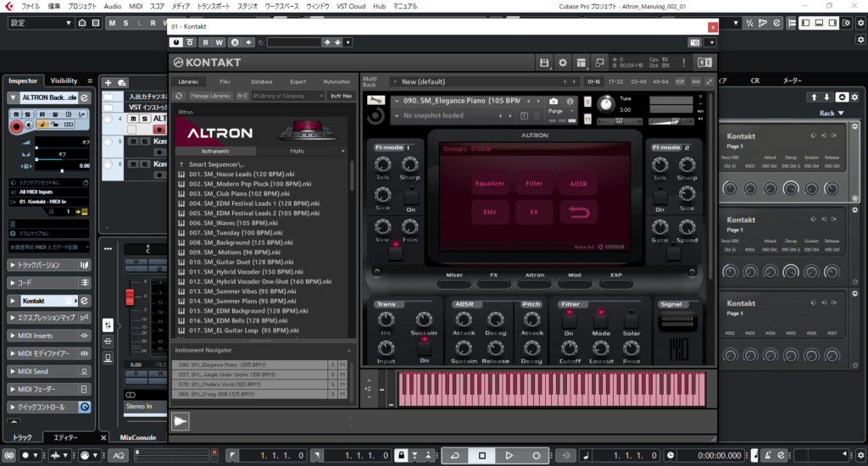This screenshot has height=466, width=868.
Task: Click the Kontakt panic exclamation icon
Action: [x=683, y=63]
